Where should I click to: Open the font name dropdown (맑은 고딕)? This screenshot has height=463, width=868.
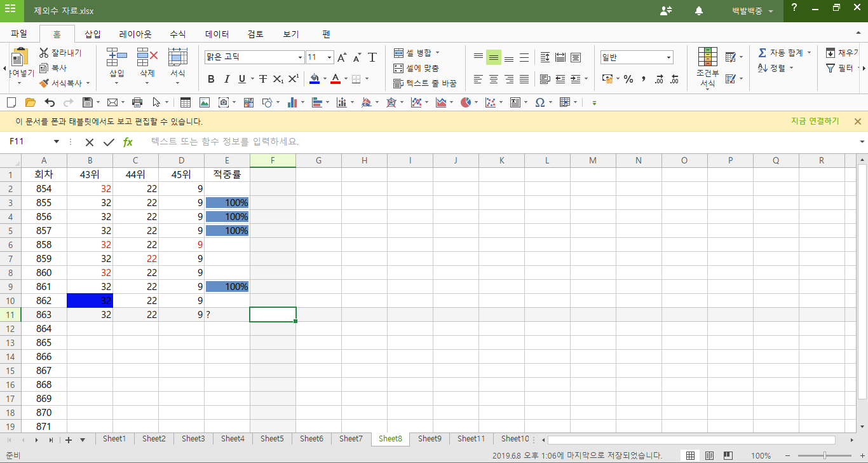pyautogui.click(x=301, y=58)
